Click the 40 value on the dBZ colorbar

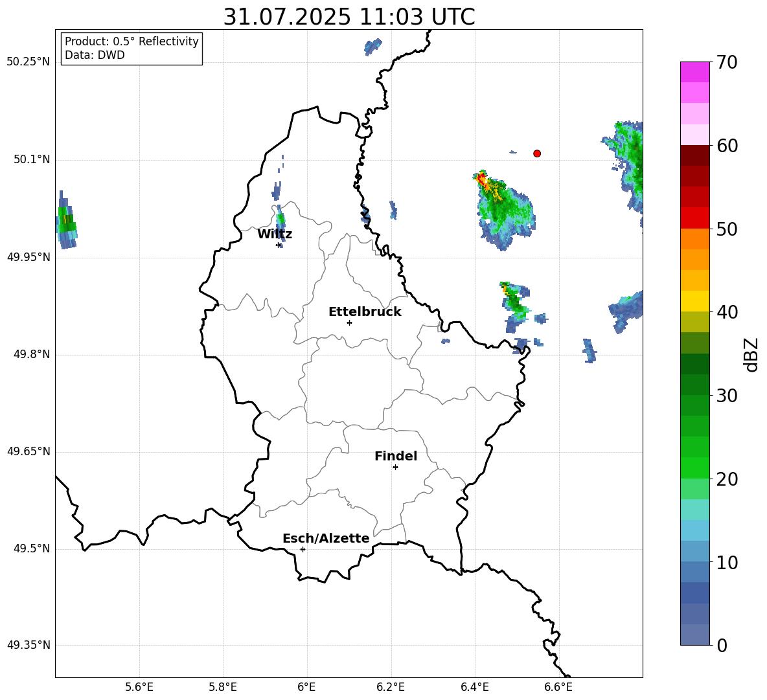pyautogui.click(x=727, y=312)
